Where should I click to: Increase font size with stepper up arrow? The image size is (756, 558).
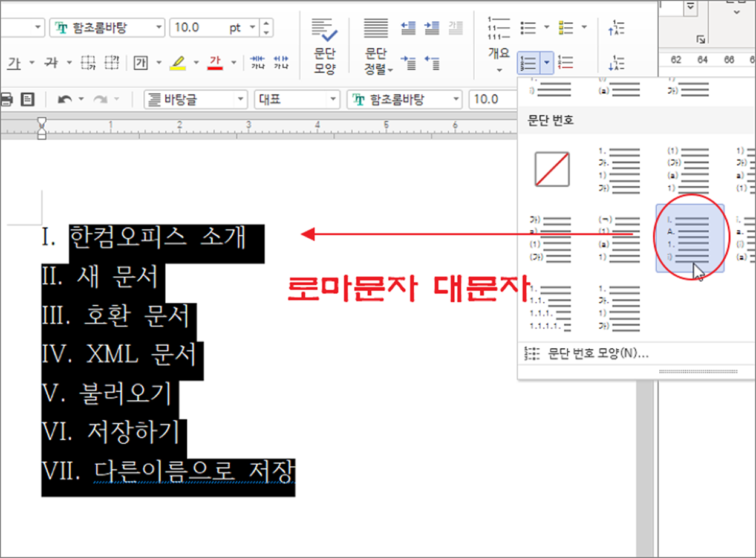point(267,23)
